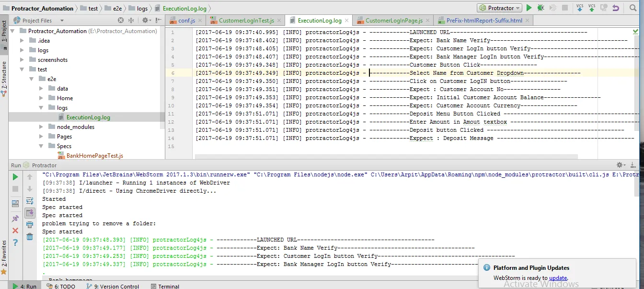Viewport: 644px width, 289px height.
Task: Open the Terminal bottom tool tab
Action: click(x=164, y=286)
